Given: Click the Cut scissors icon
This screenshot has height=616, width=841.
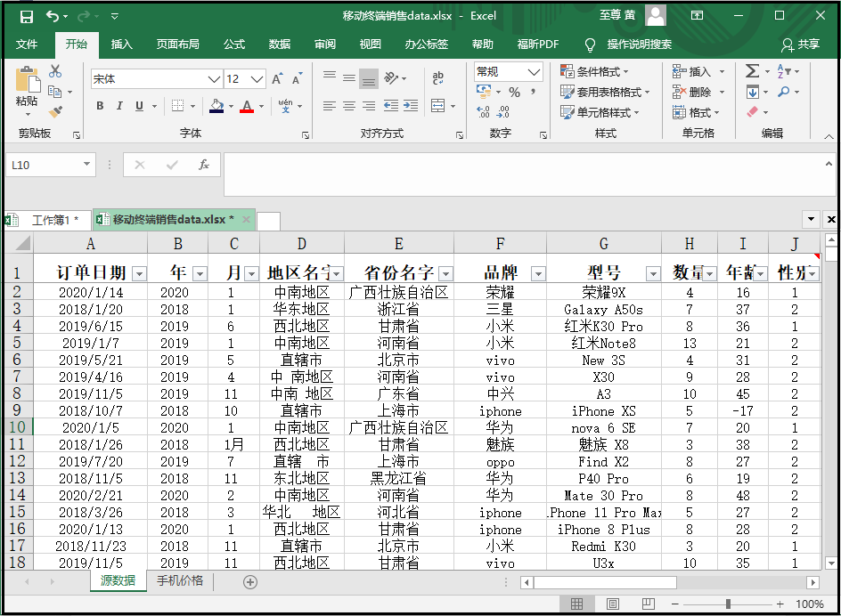Looking at the screenshot, I should (55, 71).
